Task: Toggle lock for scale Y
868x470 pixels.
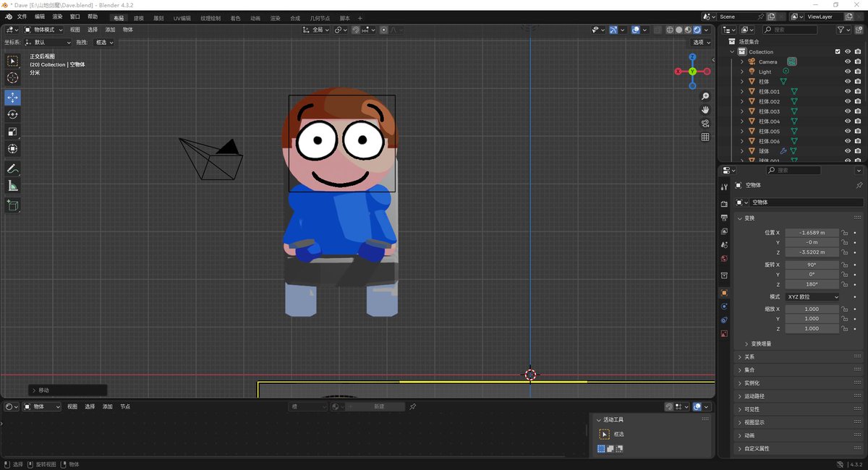Action: (844, 319)
